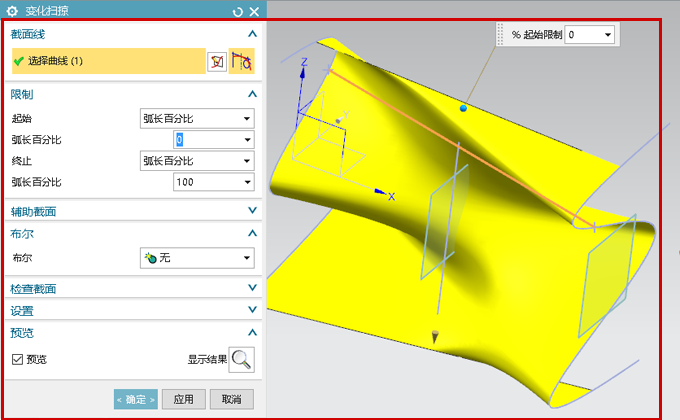Open the % 起始限制 value dropdown in viewport
This screenshot has height=420, width=680.
(x=590, y=35)
